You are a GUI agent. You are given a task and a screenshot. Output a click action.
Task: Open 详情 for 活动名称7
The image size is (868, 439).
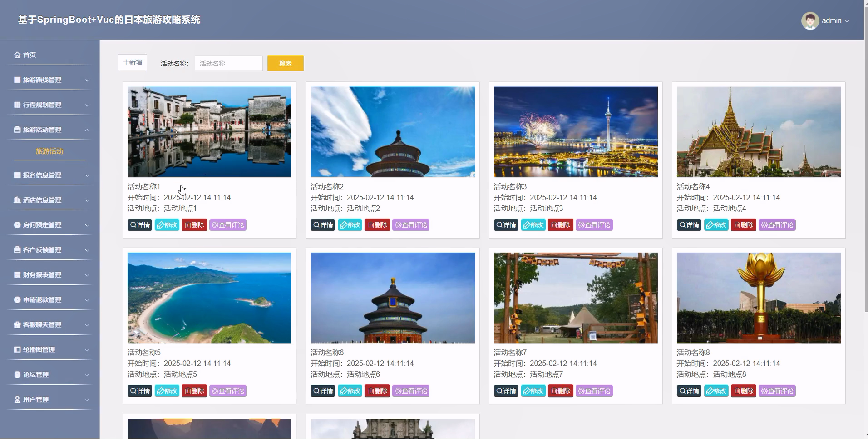click(x=506, y=391)
